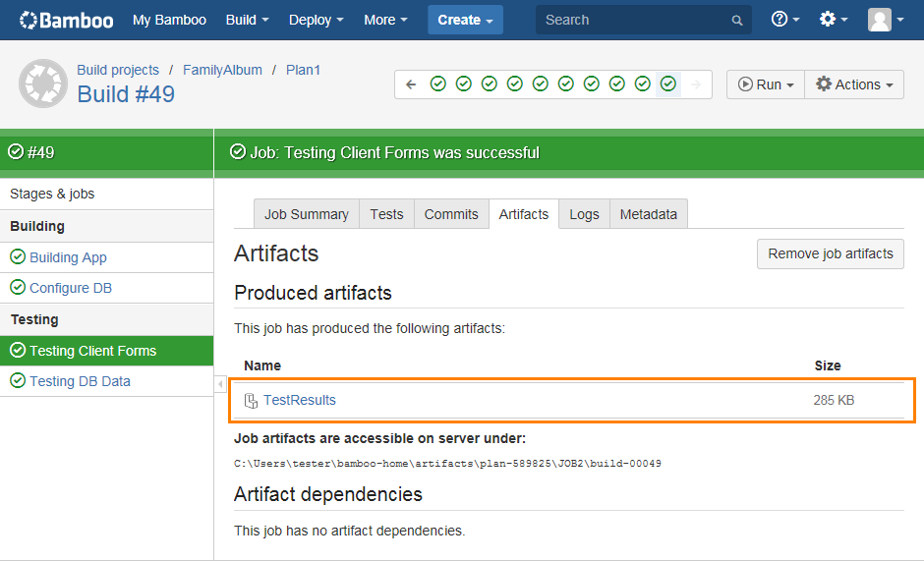The height and width of the screenshot is (561, 924).
Task: Switch to the Tests tab
Action: tap(386, 214)
